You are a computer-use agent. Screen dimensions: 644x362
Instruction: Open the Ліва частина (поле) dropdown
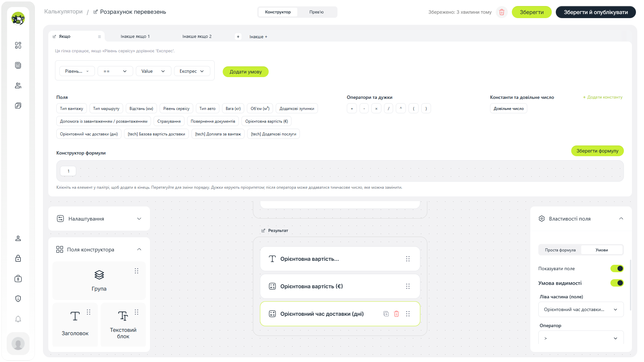pyautogui.click(x=581, y=309)
